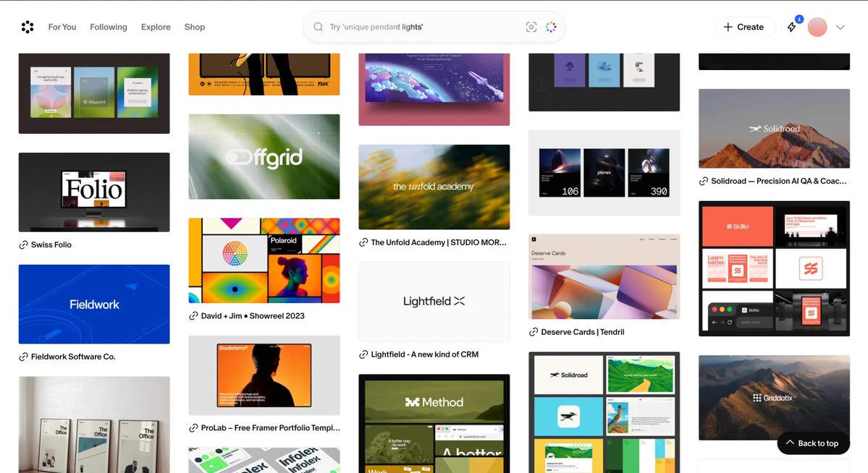Focus the search input field

(434, 27)
